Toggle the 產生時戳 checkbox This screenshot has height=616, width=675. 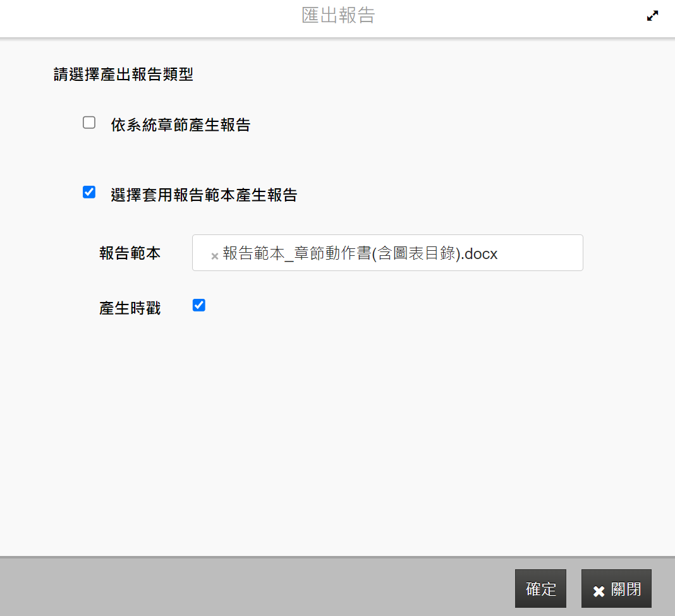click(199, 306)
